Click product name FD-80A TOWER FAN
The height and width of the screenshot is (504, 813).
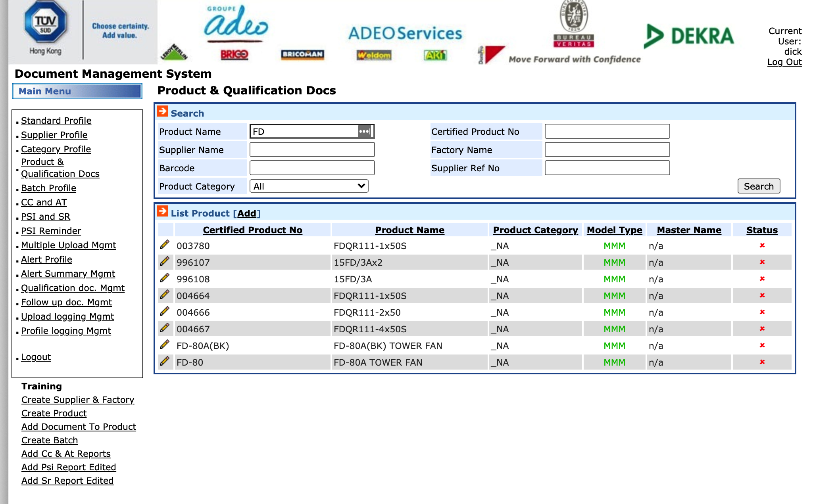click(x=378, y=362)
